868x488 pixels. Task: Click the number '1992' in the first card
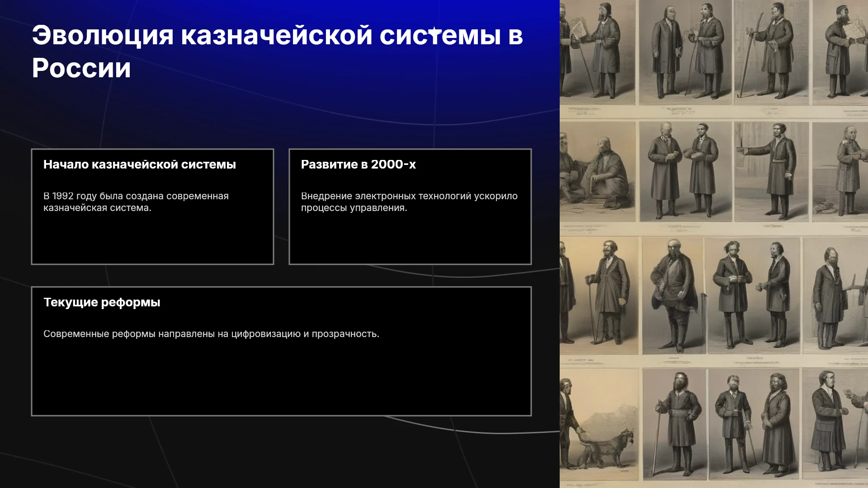(x=63, y=196)
